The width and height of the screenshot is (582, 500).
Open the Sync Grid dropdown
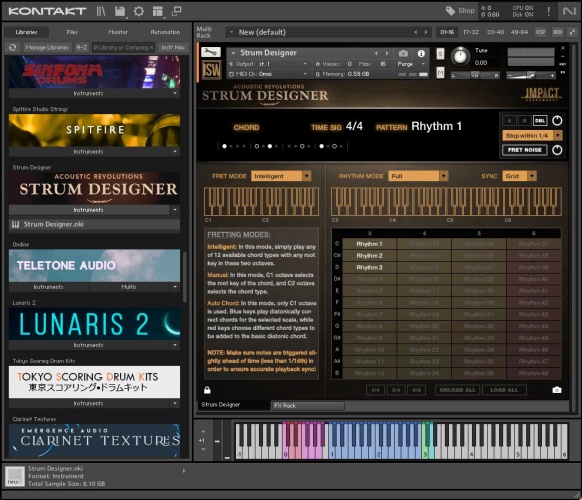pos(519,176)
